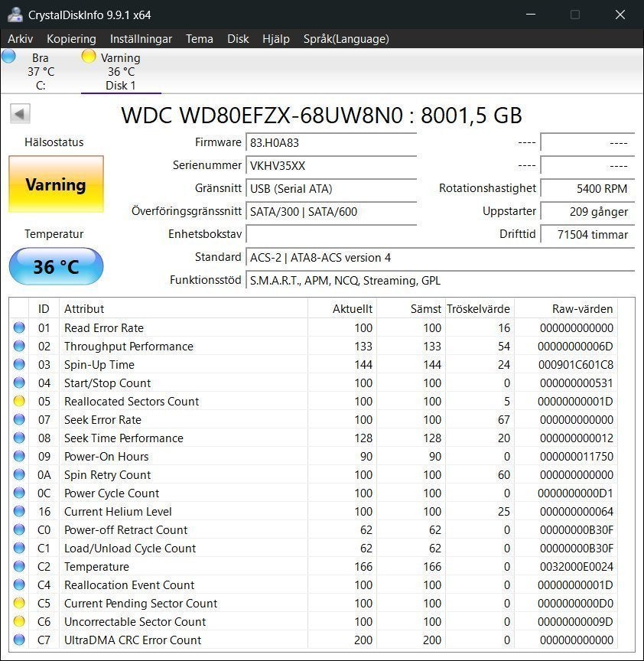Click status dot for Power-On Hours

pos(19,456)
